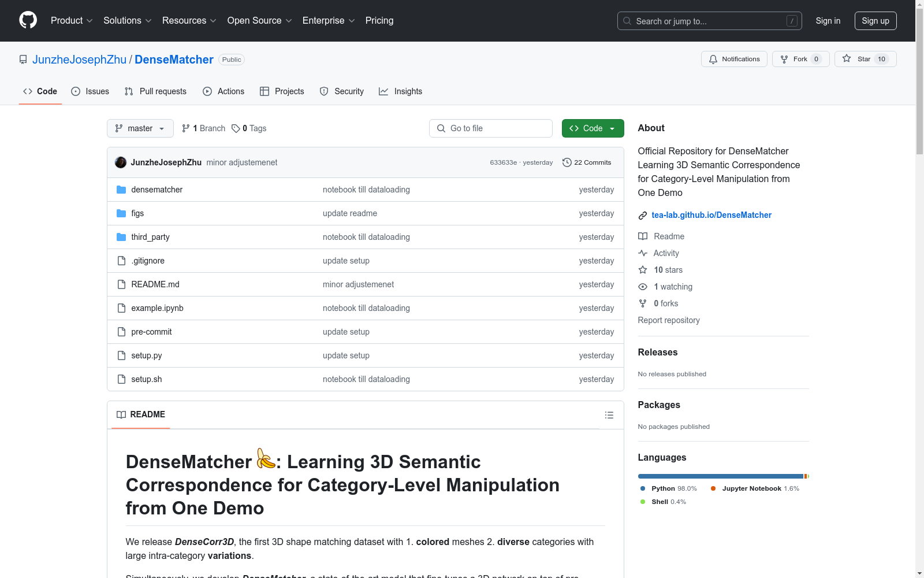This screenshot has height=578, width=924.
Task: Click JunzheJosephZhu's avatar in commit bar
Action: click(x=121, y=162)
